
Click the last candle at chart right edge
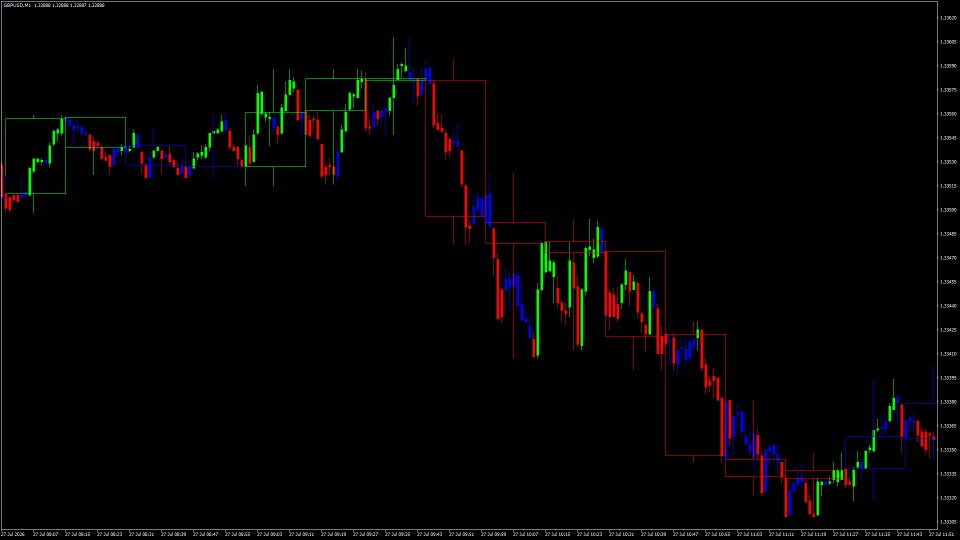934,438
